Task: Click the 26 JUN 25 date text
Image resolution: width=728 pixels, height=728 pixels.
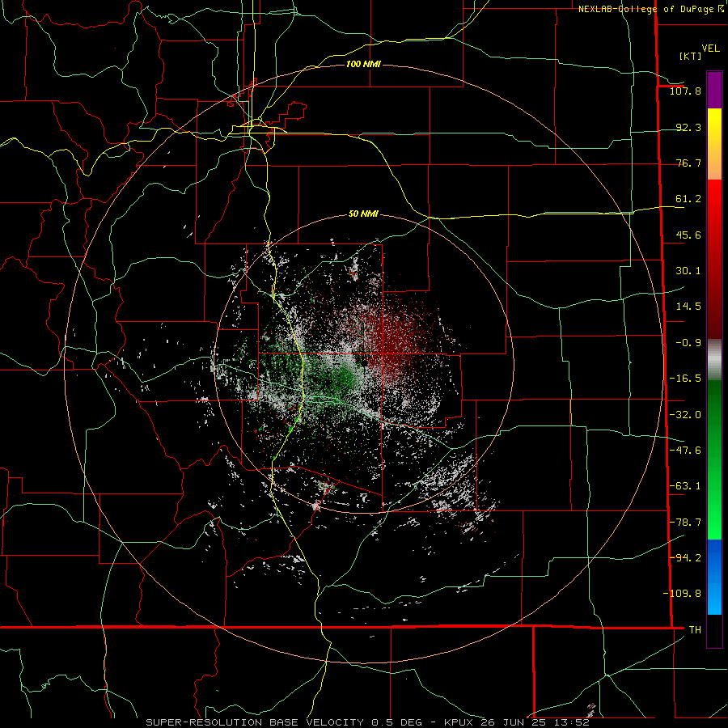Action: [x=512, y=722]
